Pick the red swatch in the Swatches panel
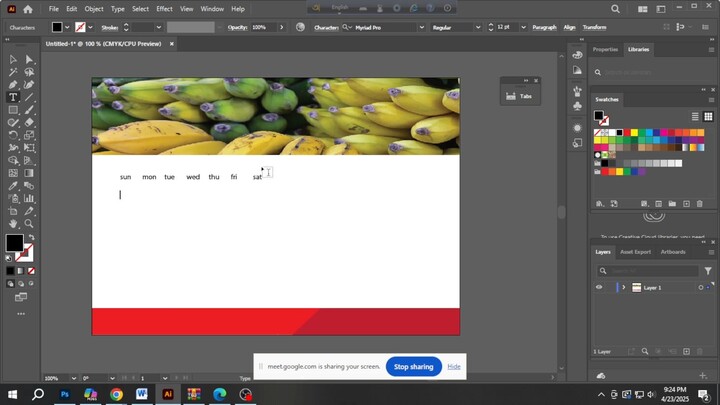720x405 pixels. [x=628, y=132]
